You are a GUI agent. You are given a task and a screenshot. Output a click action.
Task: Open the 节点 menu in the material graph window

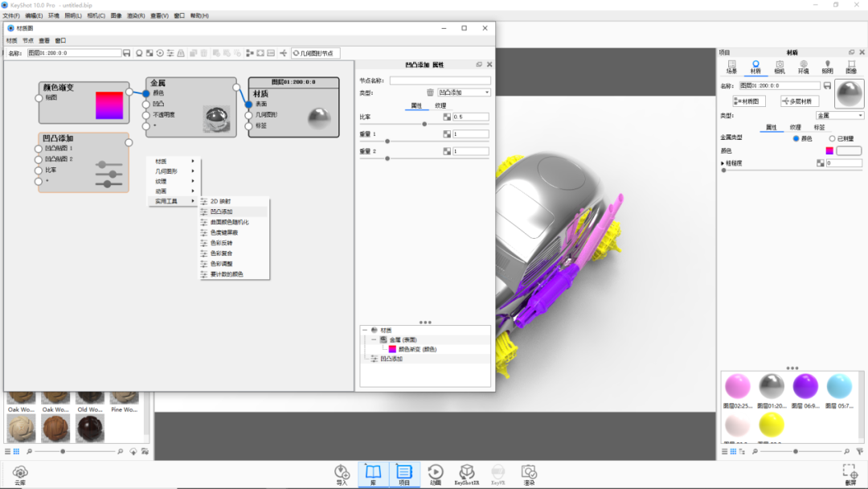(28, 40)
